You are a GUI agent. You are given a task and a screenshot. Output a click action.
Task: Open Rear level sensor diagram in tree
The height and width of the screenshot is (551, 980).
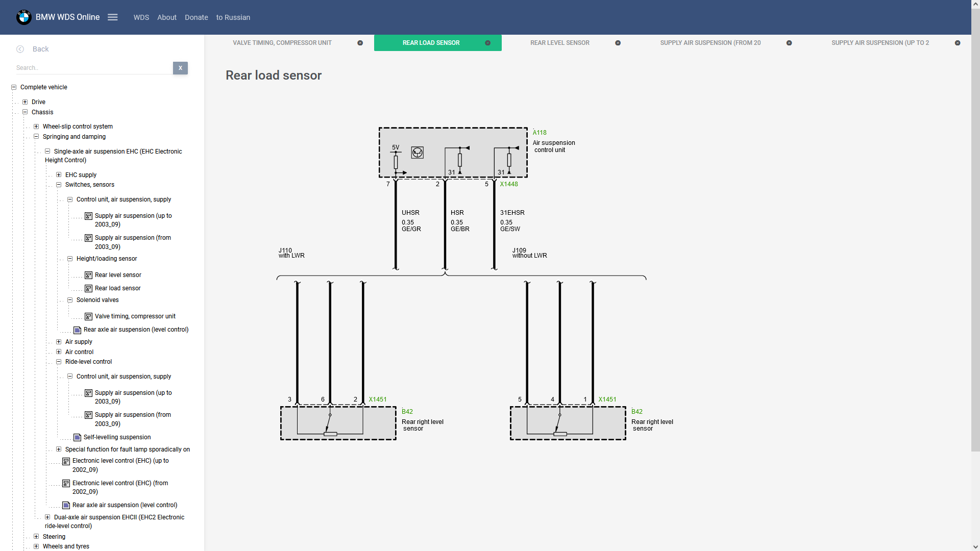pos(118,275)
